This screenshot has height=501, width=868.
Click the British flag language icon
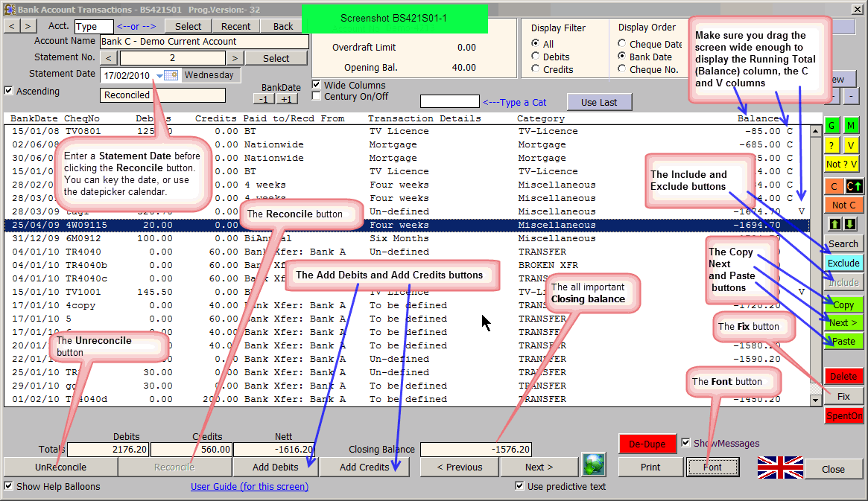click(x=779, y=468)
